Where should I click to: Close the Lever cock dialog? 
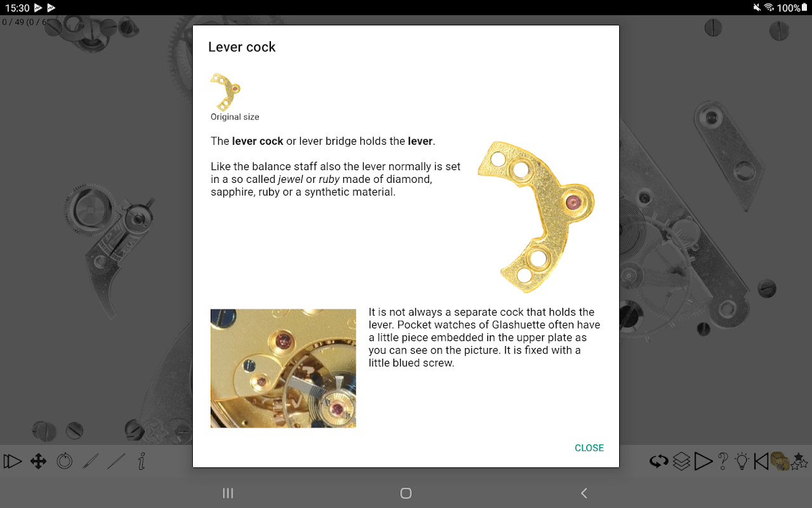click(x=589, y=448)
